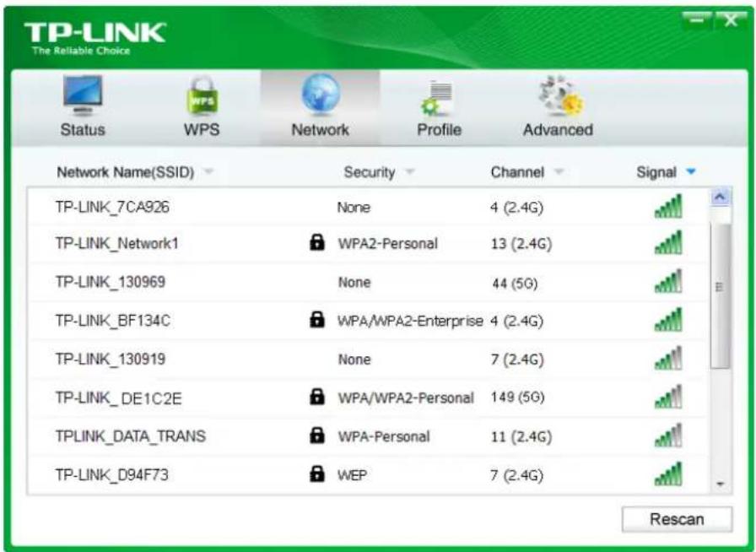Click the network list scrollbar thumb

coord(721,295)
